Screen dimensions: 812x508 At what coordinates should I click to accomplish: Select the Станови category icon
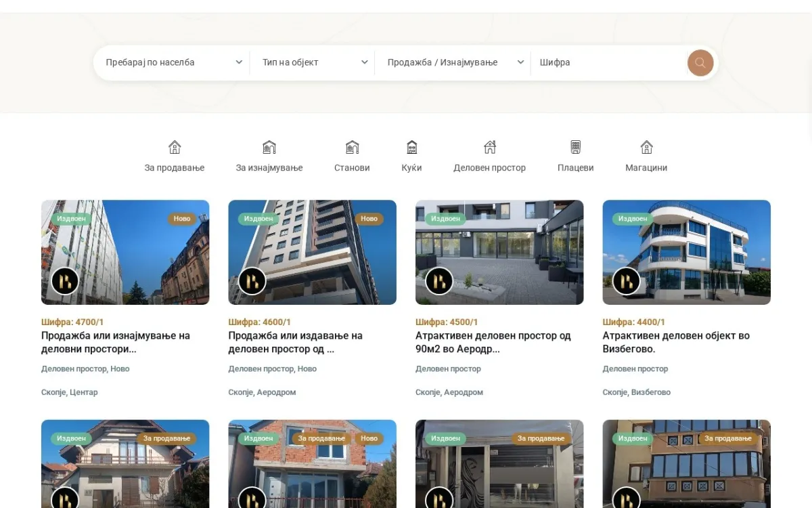pos(352,147)
